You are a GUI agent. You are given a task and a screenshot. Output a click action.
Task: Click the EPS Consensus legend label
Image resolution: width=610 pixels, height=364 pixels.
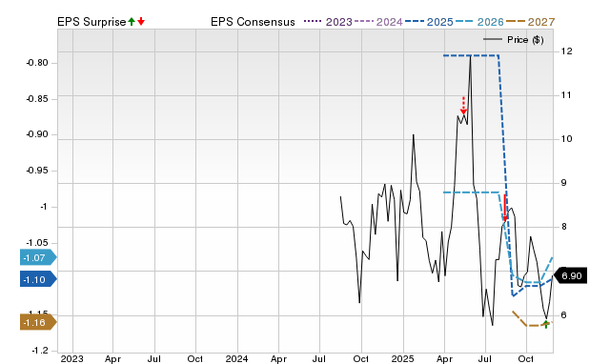click(253, 22)
